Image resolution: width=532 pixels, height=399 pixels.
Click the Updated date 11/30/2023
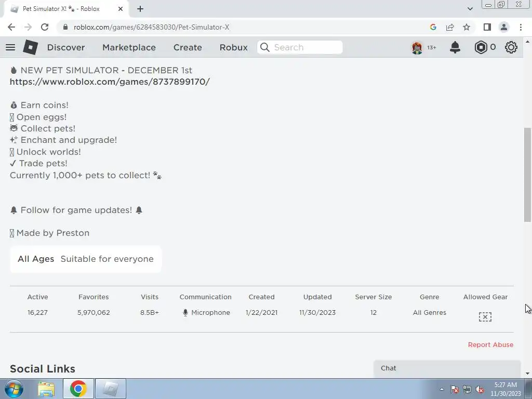[x=317, y=312]
